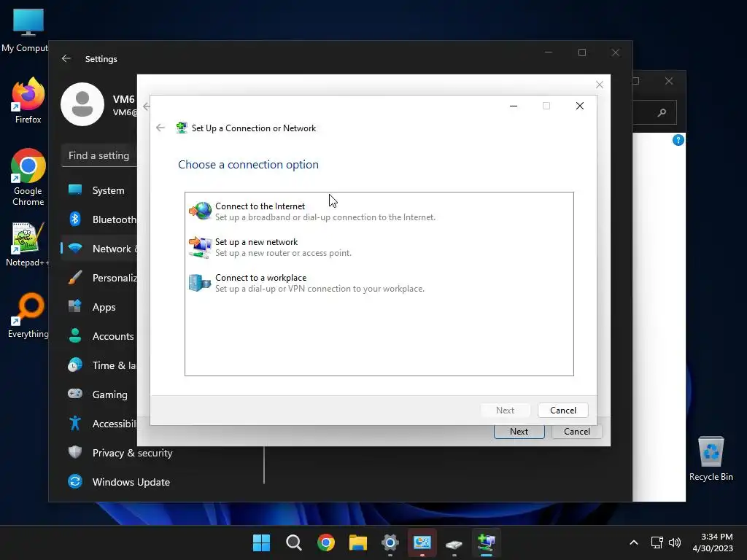Click the Gaming controller icon in sidebar
The image size is (747, 560).
click(x=75, y=394)
